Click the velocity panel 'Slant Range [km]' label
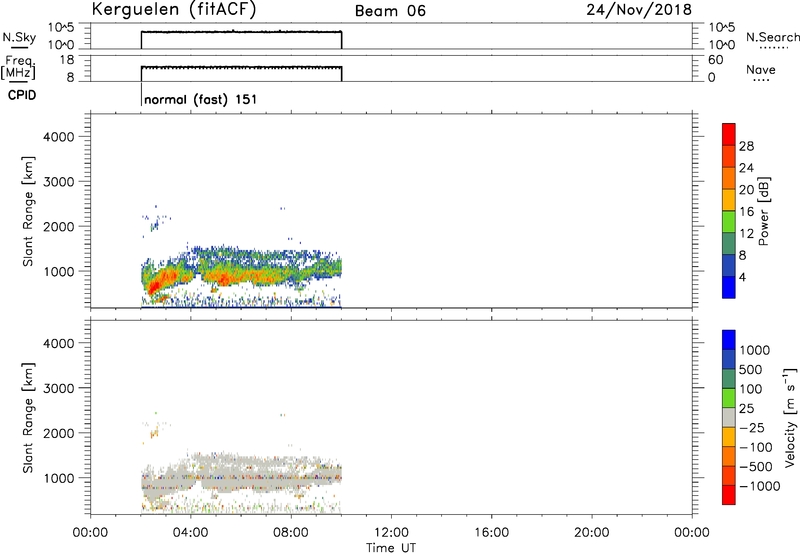This screenshot has width=800, height=554. 27,418
